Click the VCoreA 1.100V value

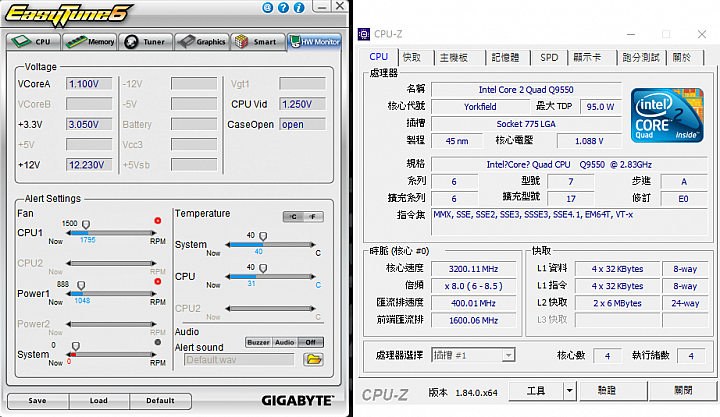(89, 84)
